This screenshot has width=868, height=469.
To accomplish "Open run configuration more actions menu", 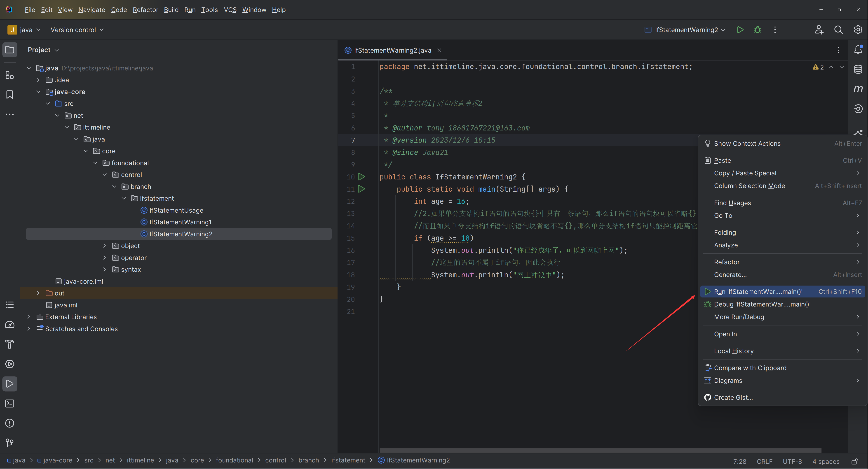I will click(x=775, y=30).
